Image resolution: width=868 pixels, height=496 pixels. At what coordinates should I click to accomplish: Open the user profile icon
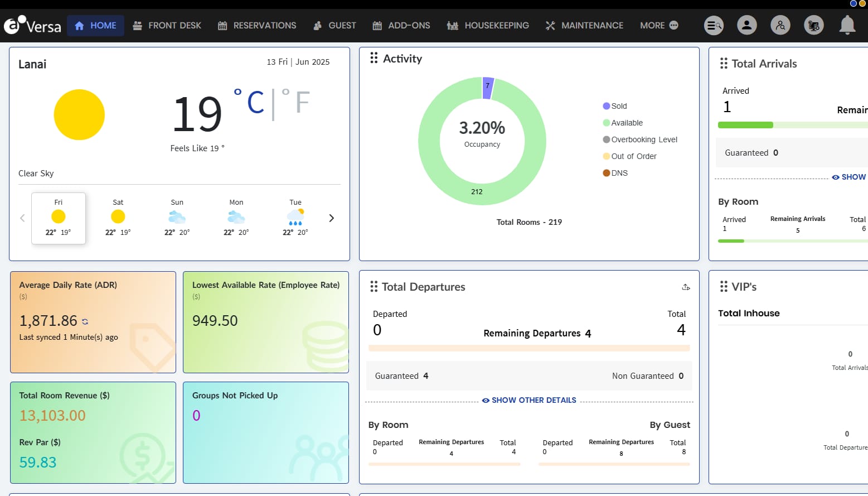[x=747, y=25]
